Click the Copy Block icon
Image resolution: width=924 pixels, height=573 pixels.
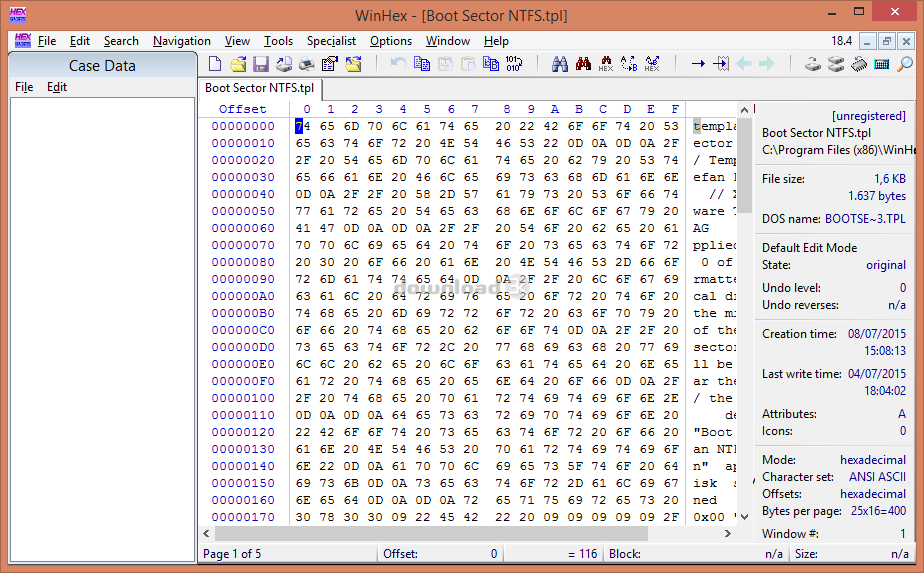[422, 64]
